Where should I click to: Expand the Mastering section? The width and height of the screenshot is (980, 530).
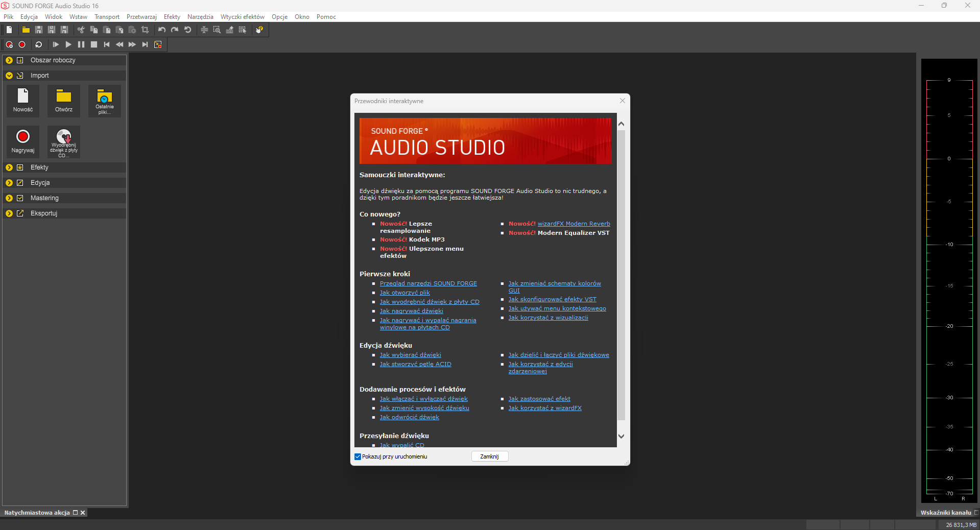click(9, 198)
